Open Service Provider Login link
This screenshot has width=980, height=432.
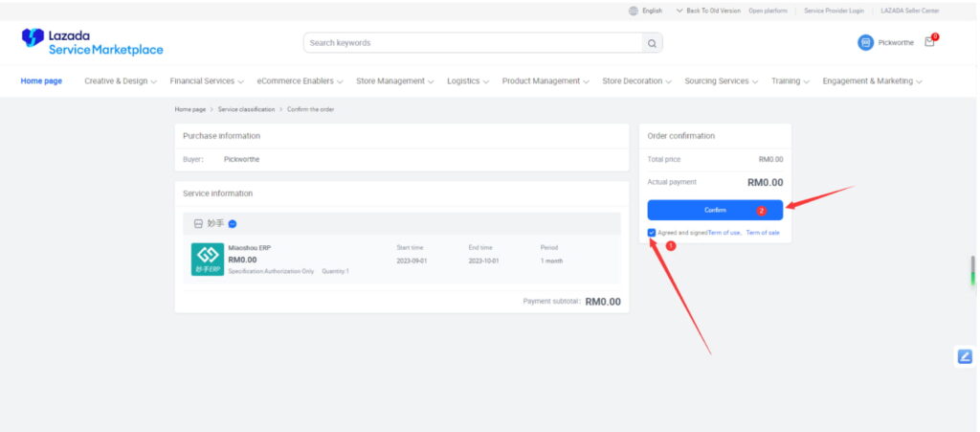pyautogui.click(x=834, y=11)
